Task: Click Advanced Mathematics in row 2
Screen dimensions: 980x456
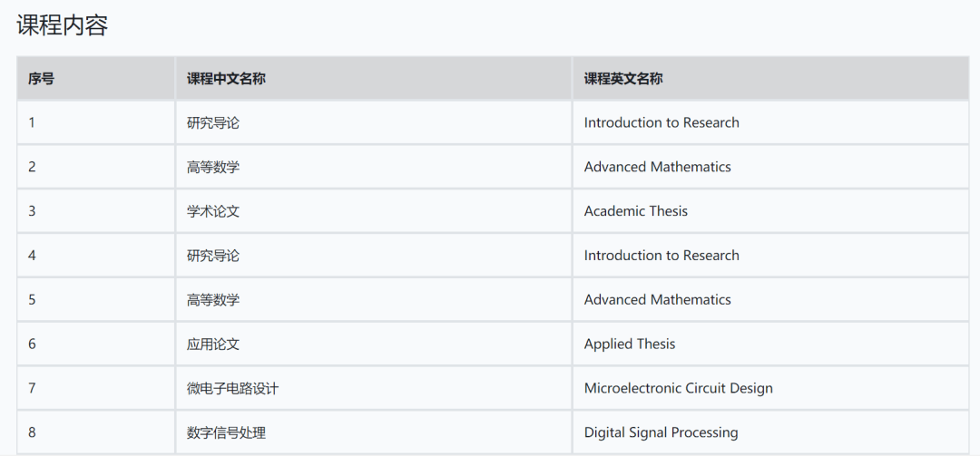Action: (x=658, y=167)
